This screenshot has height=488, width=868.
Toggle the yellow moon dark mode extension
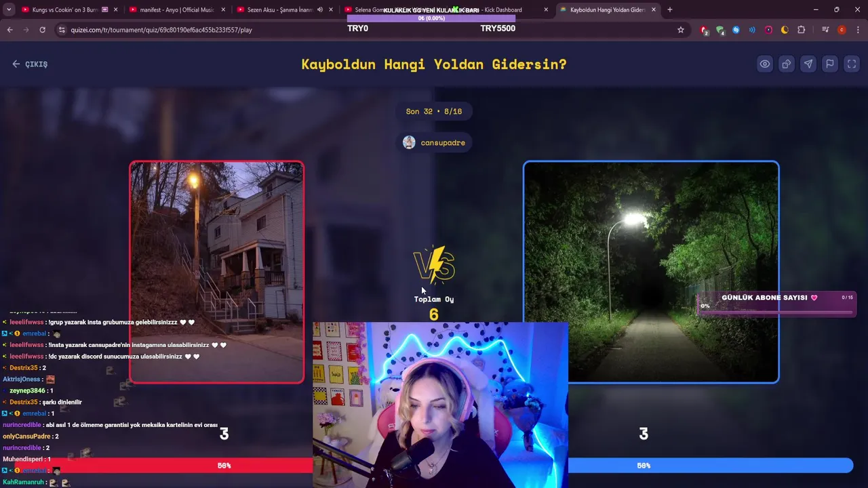785,30
